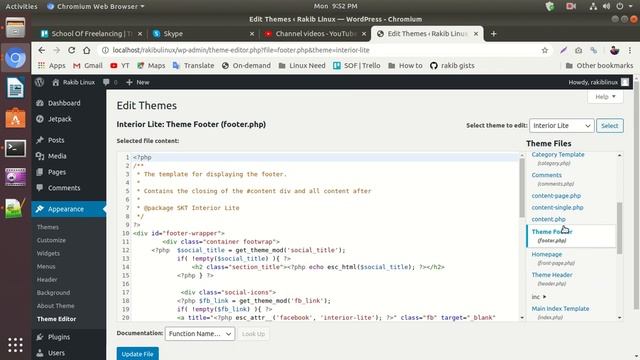Open the Linux Need bookmarks folder
This screenshot has height=360, width=640.
pos(302,65)
